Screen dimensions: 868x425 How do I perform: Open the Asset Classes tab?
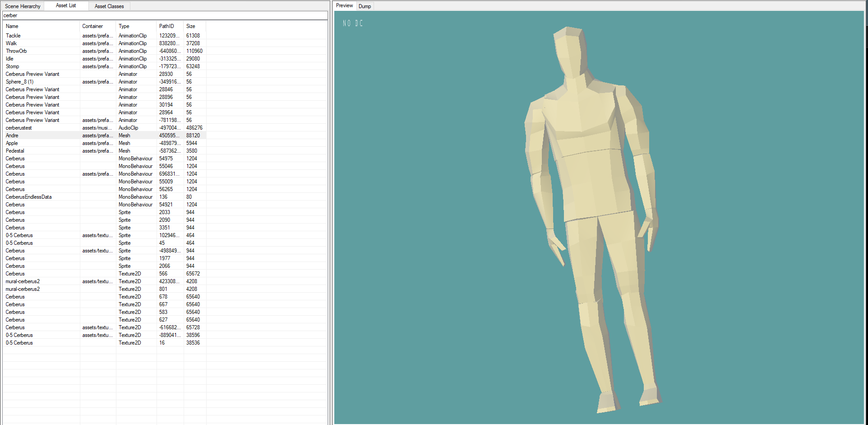109,6
